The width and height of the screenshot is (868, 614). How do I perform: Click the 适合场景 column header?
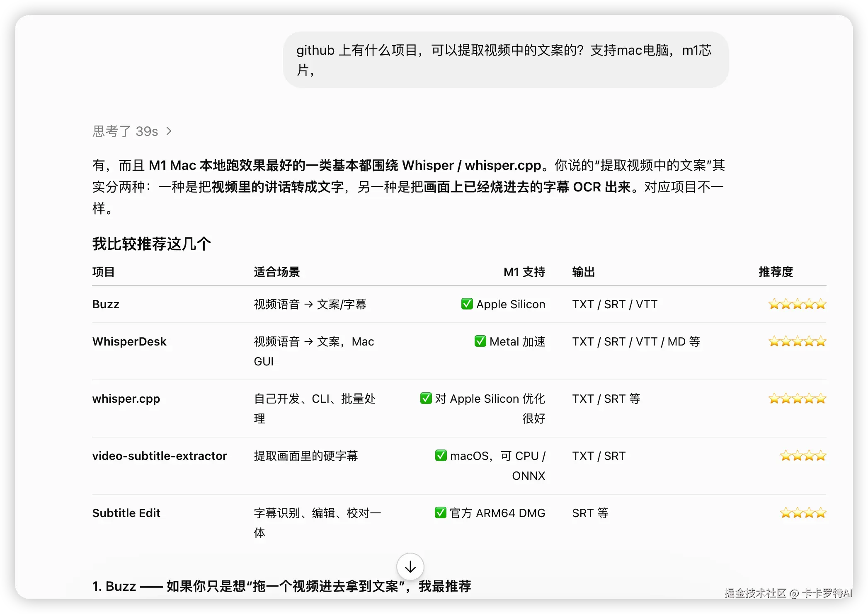coord(277,272)
